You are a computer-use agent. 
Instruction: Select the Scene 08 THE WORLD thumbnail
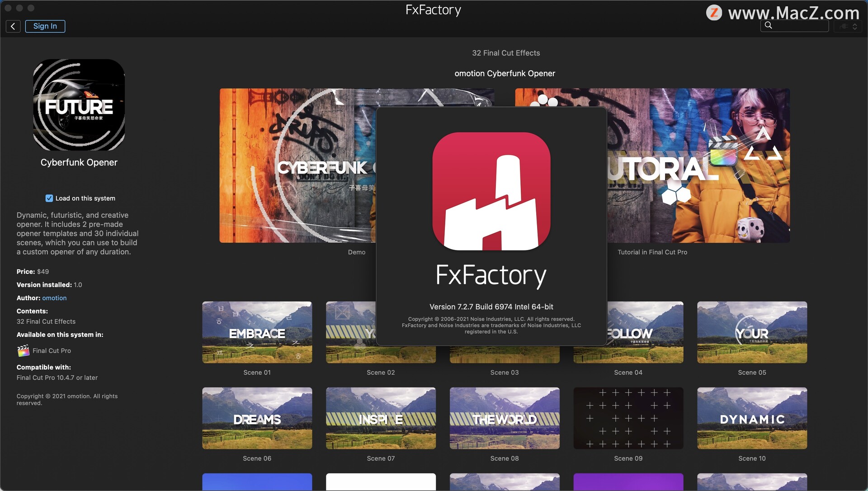[505, 418]
